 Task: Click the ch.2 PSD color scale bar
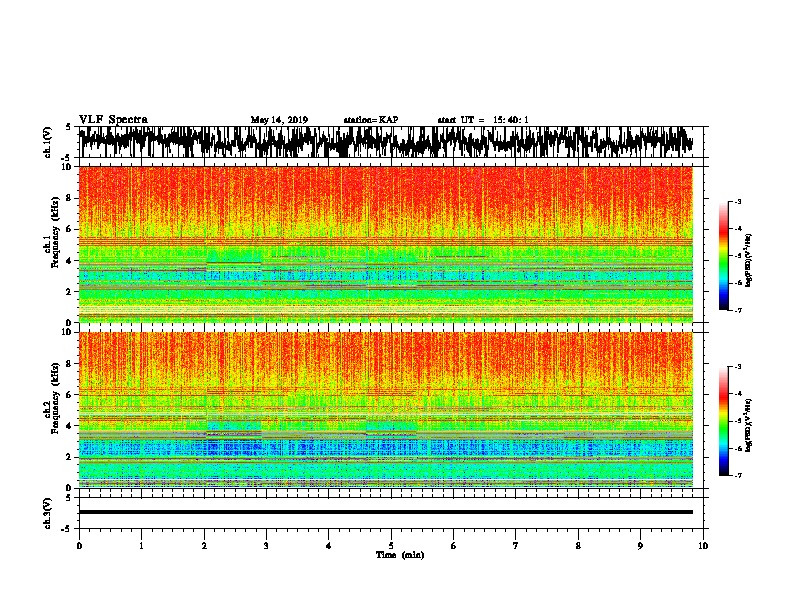point(724,421)
